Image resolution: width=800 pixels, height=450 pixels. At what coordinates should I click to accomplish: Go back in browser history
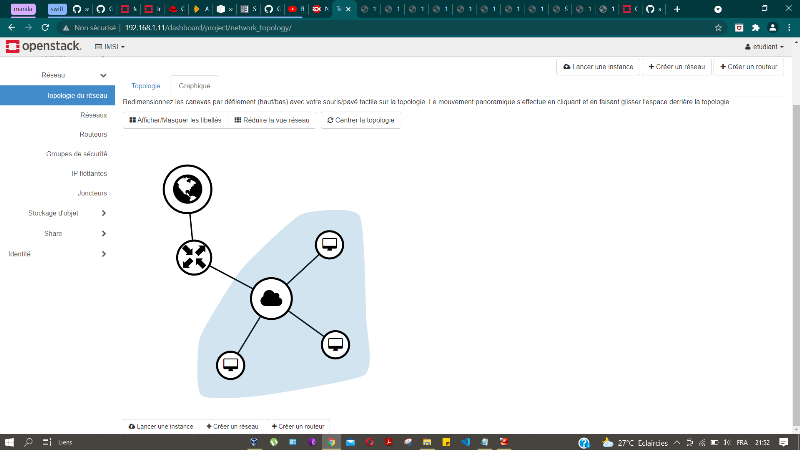tap(12, 28)
